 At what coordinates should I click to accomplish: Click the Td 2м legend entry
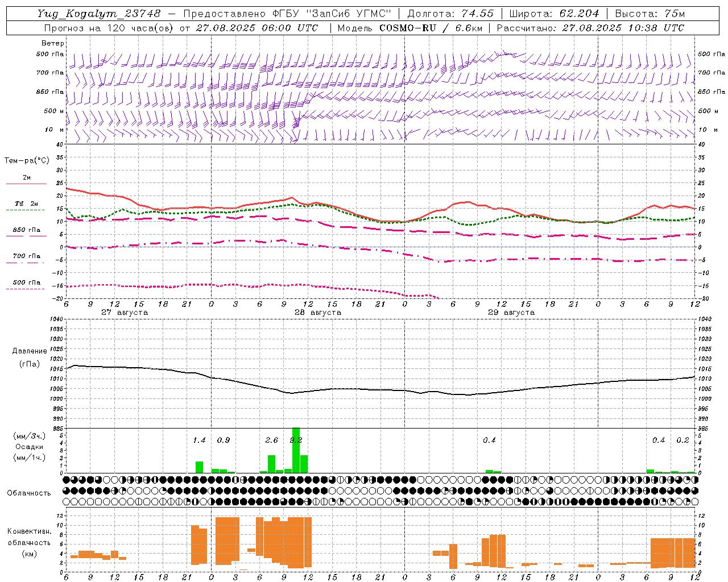(x=26, y=203)
